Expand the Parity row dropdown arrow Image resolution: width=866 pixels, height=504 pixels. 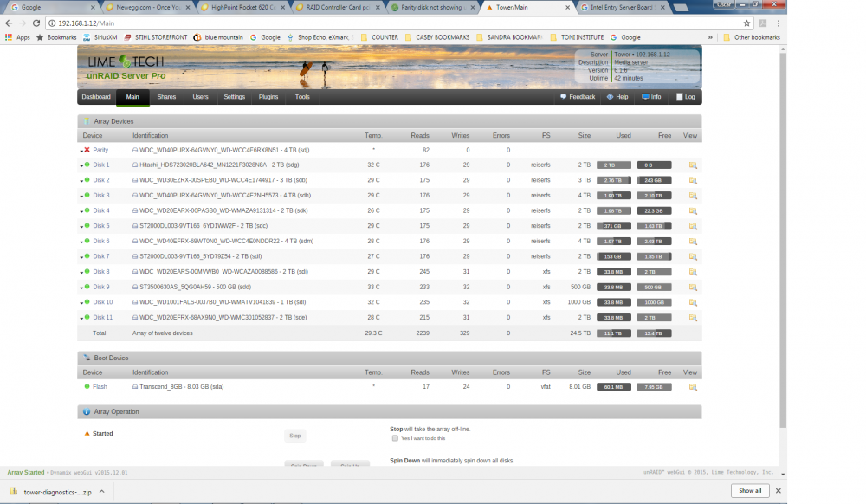coord(81,151)
